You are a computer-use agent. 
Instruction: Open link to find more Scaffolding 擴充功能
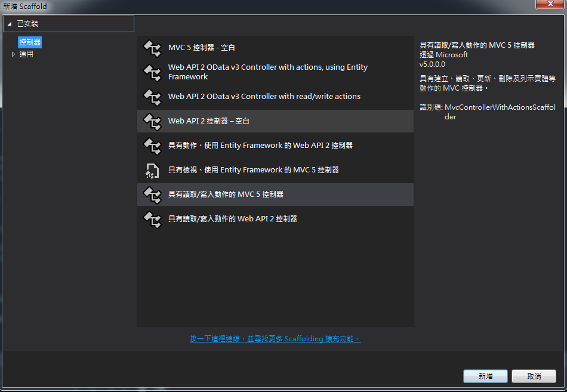pyautogui.click(x=275, y=339)
